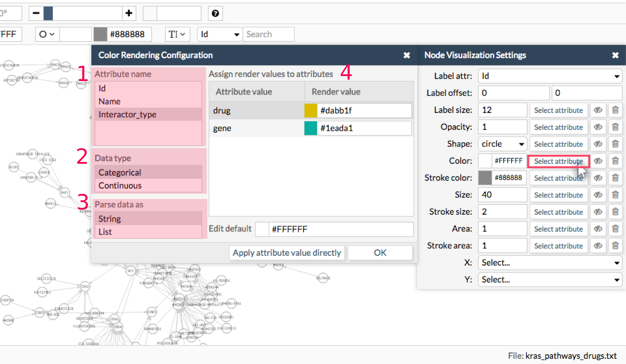Click delete icon next to Area
Viewport: 626px width, 364px height.
point(615,229)
